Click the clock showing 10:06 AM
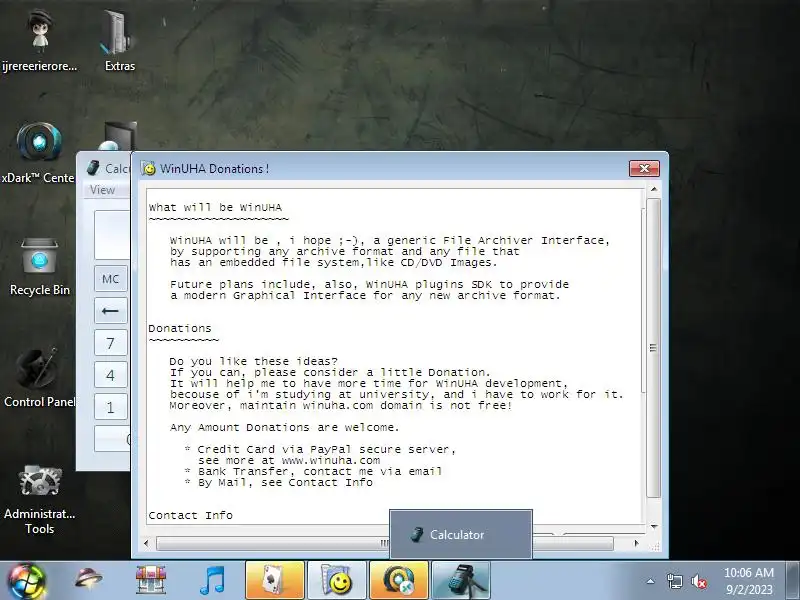The height and width of the screenshot is (600, 800). (748, 572)
